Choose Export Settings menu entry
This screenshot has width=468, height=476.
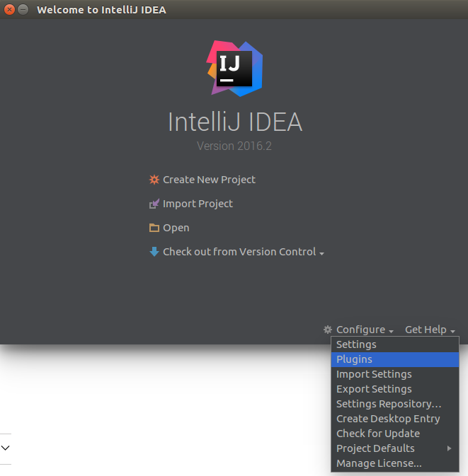click(395, 389)
